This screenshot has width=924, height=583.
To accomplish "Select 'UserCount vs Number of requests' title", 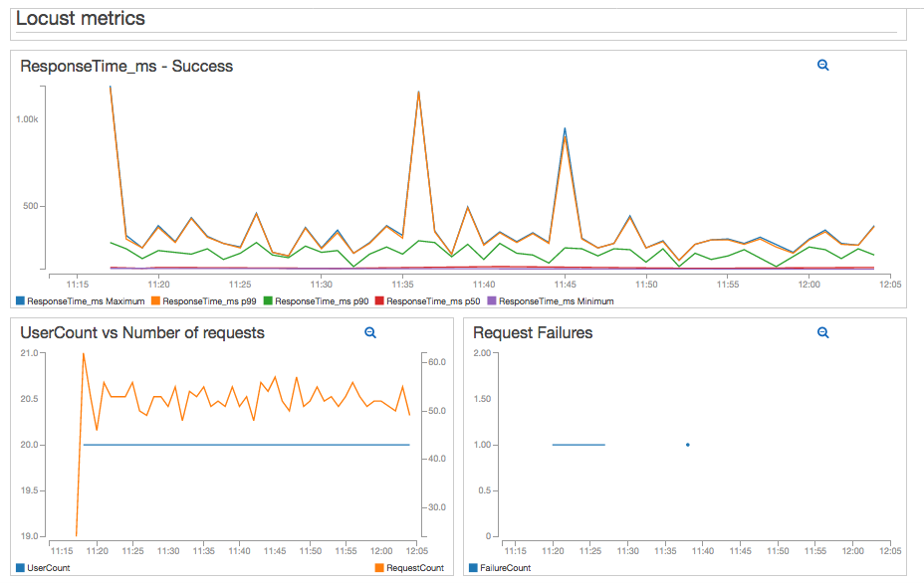I will [142, 333].
